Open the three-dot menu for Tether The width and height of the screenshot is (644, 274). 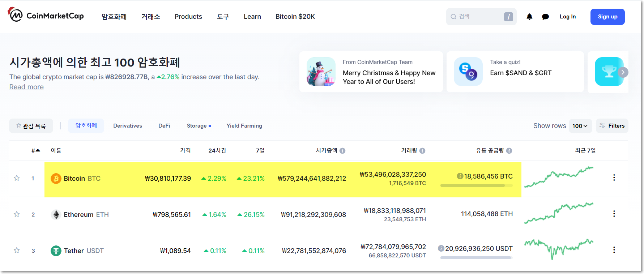pyautogui.click(x=614, y=250)
